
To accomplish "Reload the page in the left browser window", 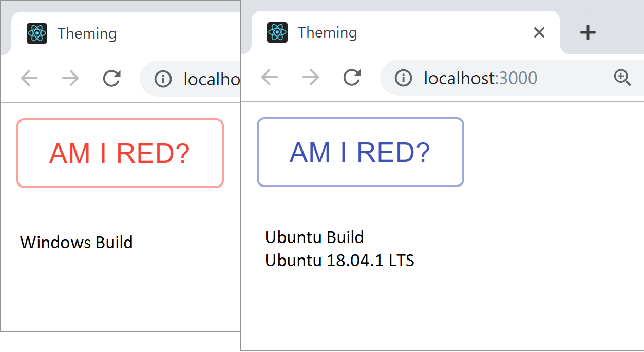I will tap(111, 78).
